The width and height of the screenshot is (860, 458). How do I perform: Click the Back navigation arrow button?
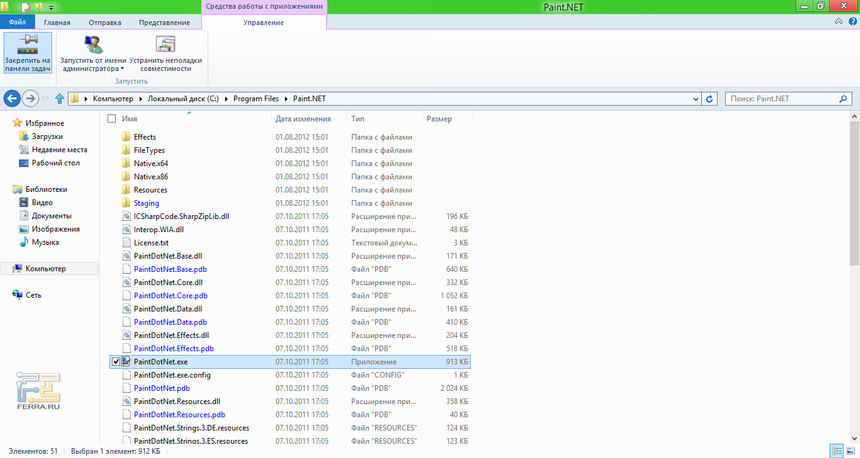(x=12, y=99)
